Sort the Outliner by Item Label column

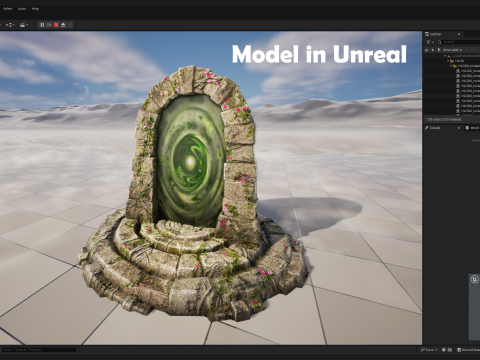pyautogui.click(x=452, y=50)
